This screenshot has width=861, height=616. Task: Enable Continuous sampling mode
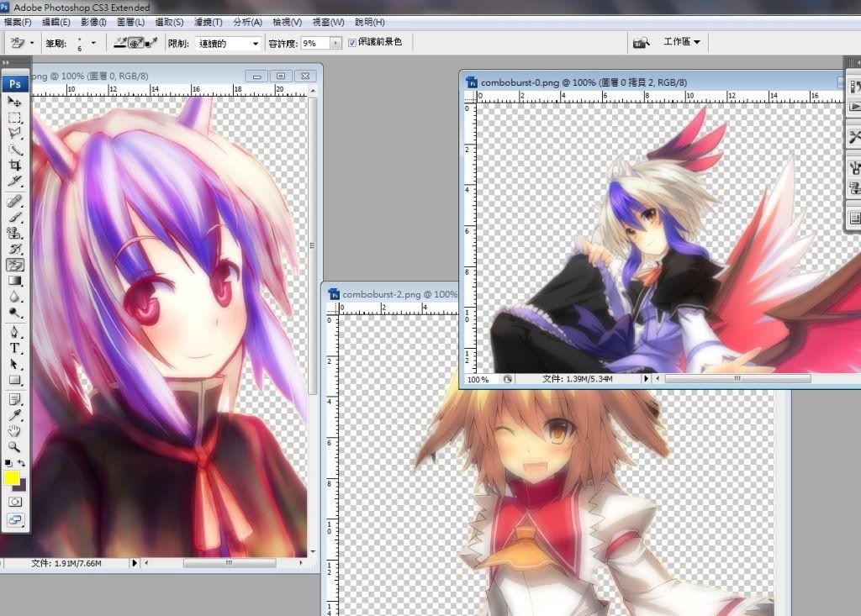(120, 42)
